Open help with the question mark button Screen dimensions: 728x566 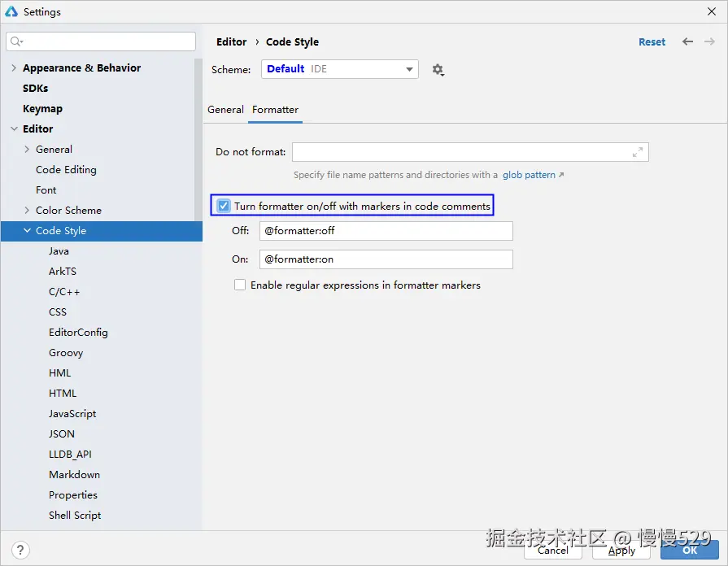click(x=20, y=551)
